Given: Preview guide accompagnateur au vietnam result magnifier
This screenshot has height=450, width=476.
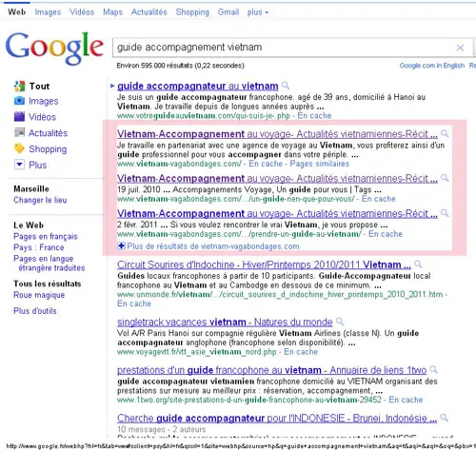Looking at the screenshot, I should click(x=286, y=86).
